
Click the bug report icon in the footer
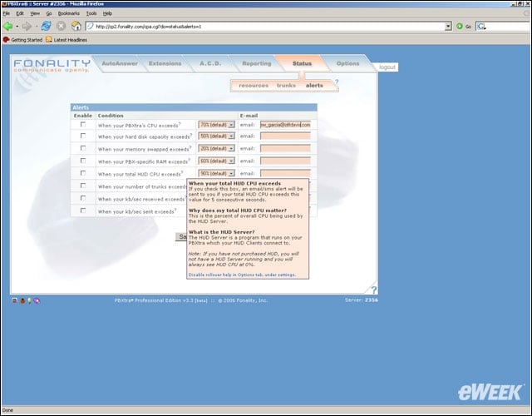(22, 300)
